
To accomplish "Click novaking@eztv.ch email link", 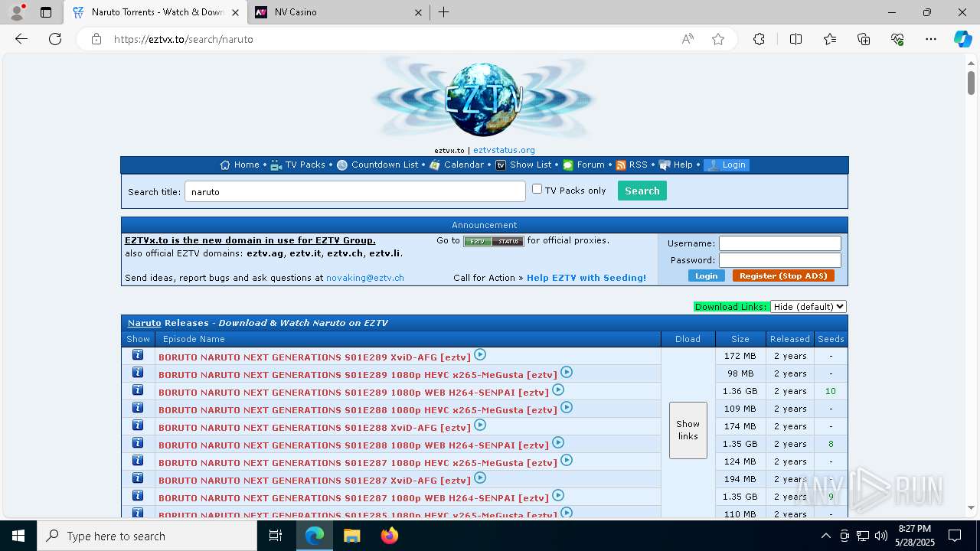I will point(365,278).
